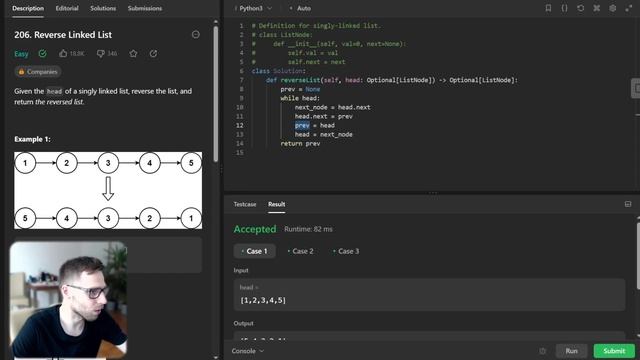Open the keyboard shortcuts icon
The image size is (640, 360).
click(596, 8)
